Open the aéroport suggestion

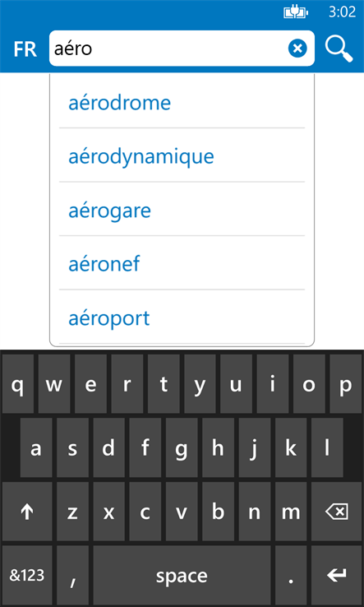pos(182,318)
